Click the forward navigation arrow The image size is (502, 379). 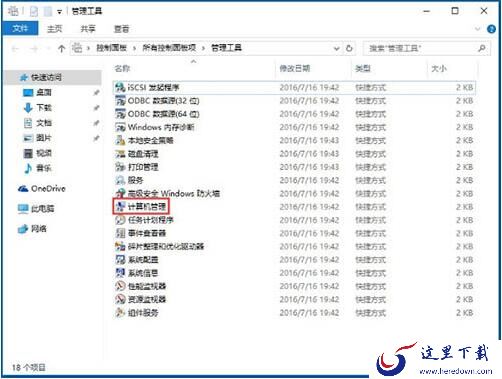tap(34, 49)
